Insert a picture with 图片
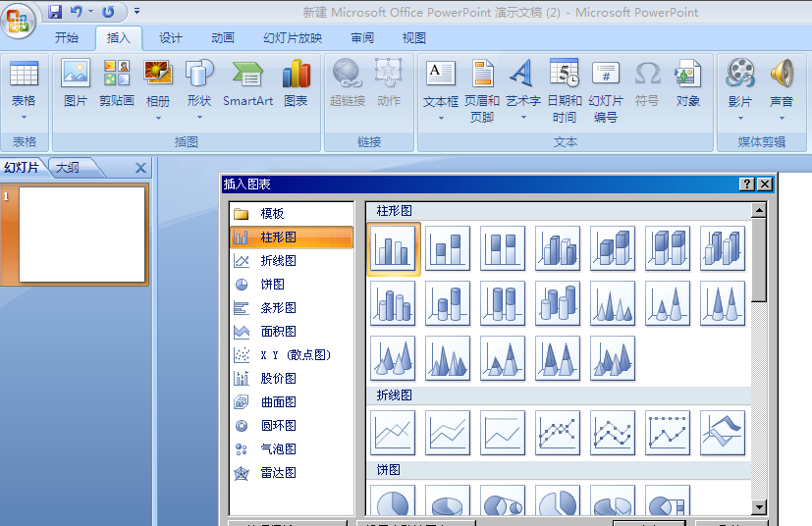Image resolution: width=812 pixels, height=526 pixels. [x=76, y=82]
